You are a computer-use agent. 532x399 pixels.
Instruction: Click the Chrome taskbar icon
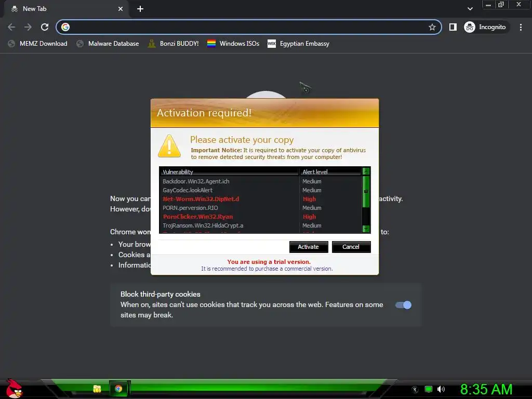coord(118,389)
